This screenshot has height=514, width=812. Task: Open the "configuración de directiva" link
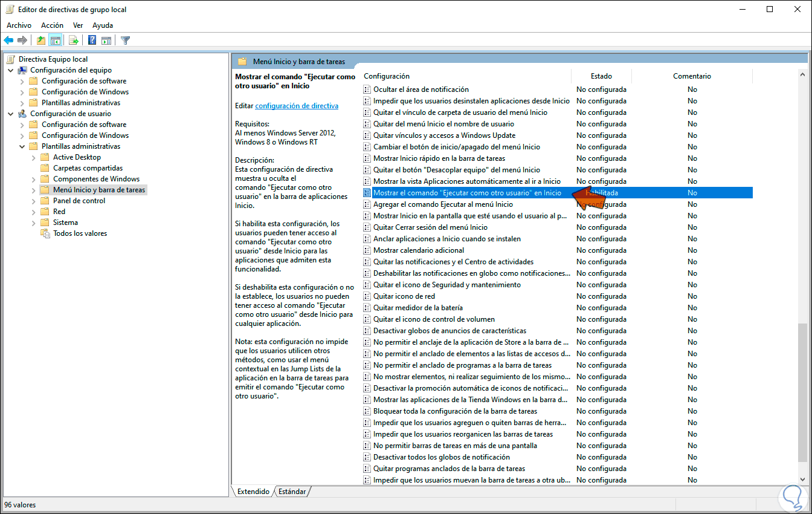pyautogui.click(x=297, y=106)
